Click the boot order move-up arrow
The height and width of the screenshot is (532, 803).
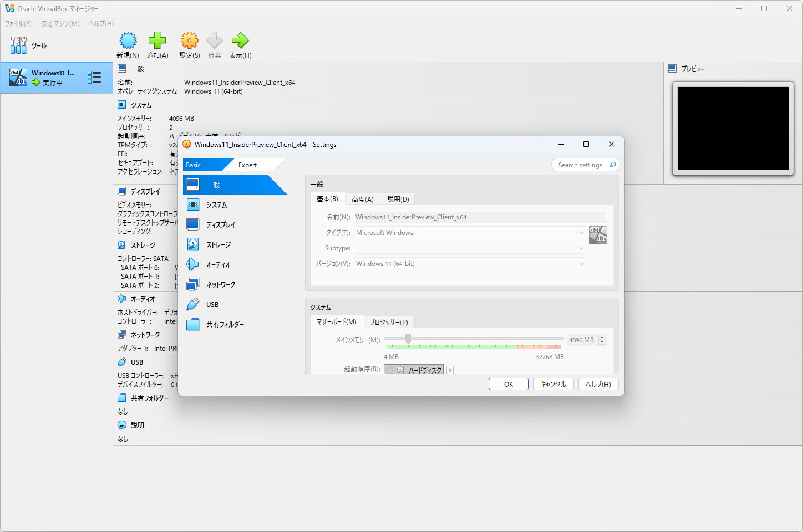click(450, 370)
